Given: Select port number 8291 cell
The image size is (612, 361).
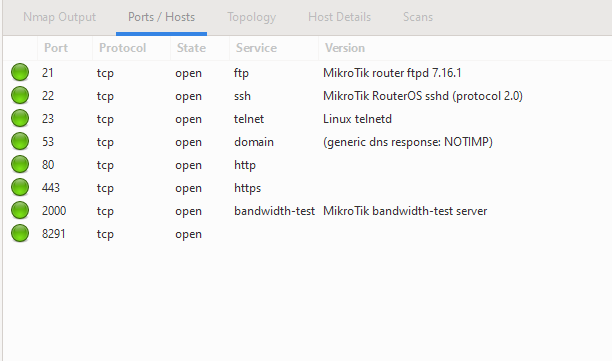Looking at the screenshot, I should 53,234.
